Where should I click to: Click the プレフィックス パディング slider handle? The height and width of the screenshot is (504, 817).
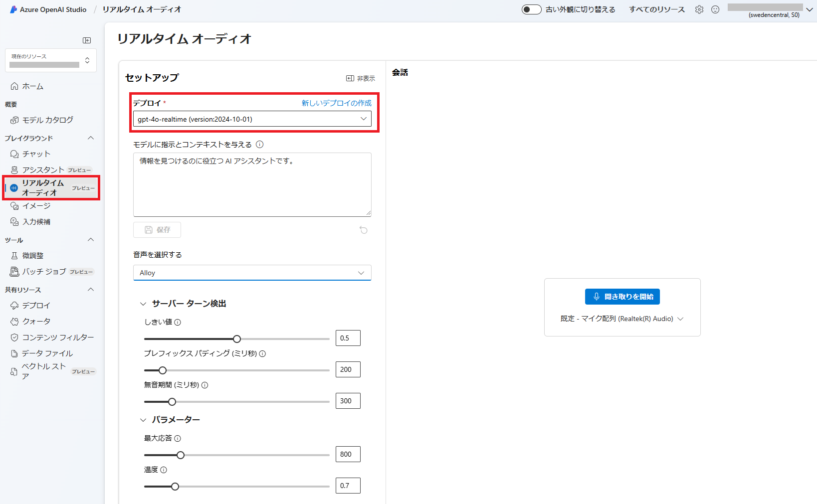point(163,370)
